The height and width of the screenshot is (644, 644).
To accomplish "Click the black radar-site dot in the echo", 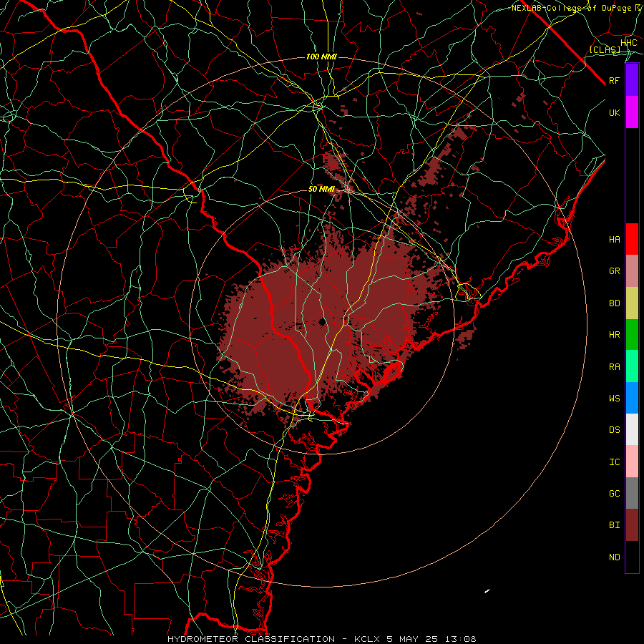I will point(323,321).
